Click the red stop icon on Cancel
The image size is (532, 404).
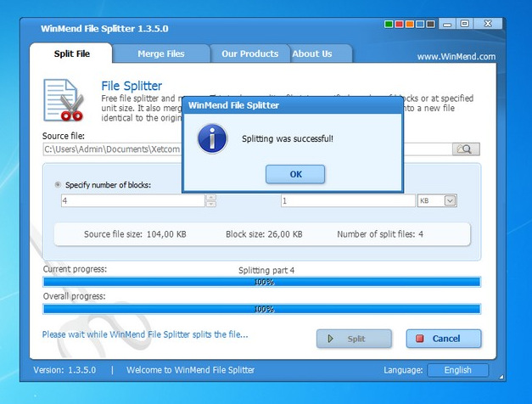click(420, 339)
